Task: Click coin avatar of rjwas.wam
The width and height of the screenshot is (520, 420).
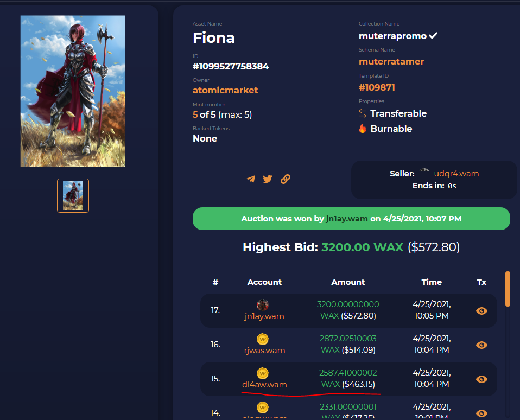Action: pyautogui.click(x=263, y=339)
